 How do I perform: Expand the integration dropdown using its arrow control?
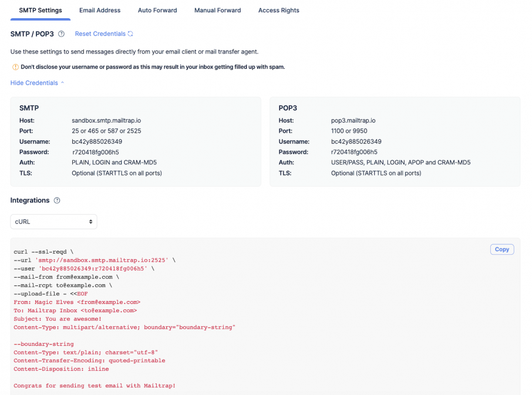click(91, 221)
